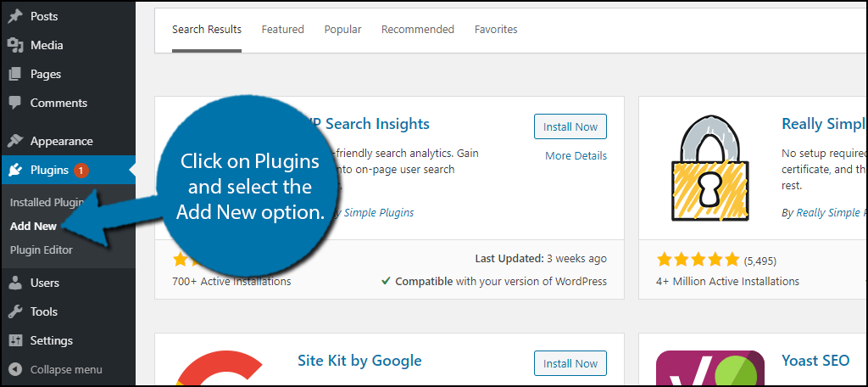868x387 pixels.
Task: Open Media via its camera icon
Action: 15,45
